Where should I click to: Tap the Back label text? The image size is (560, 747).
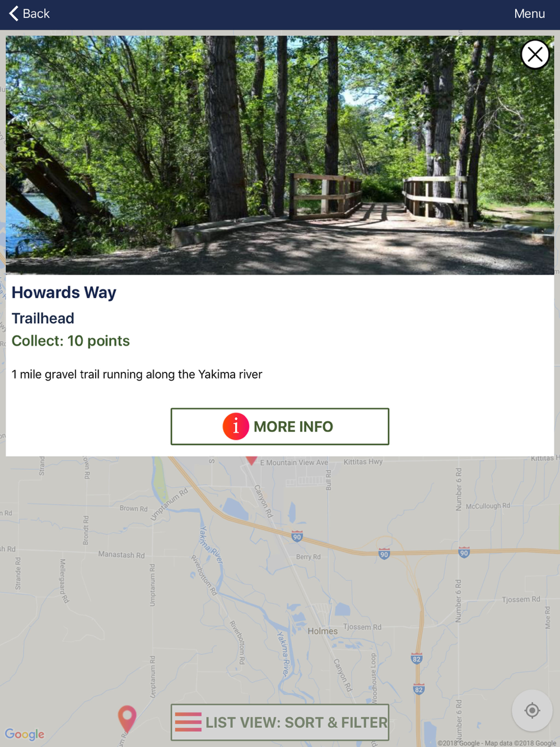(36, 13)
